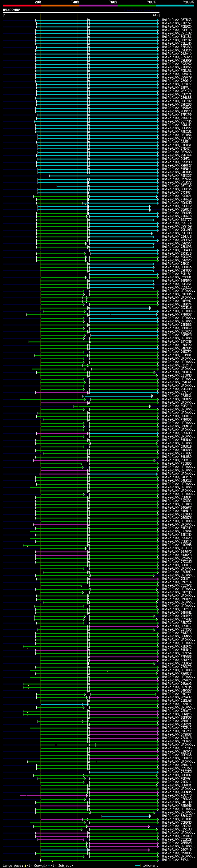Image resolution: width=197 pixels, height=868 pixels.
Task: Select label UniRef100_Q28YL3
Action: coord(177,610)
